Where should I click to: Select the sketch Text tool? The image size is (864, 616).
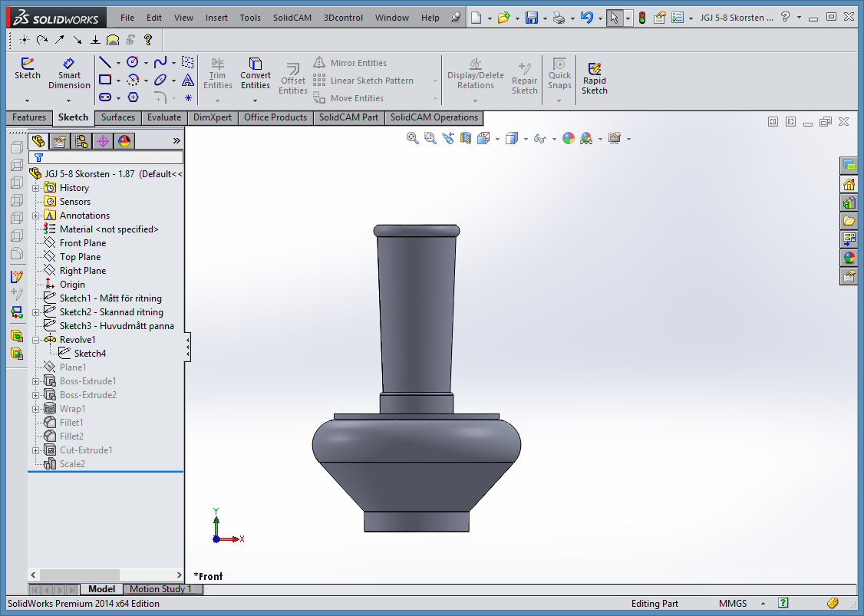(188, 80)
